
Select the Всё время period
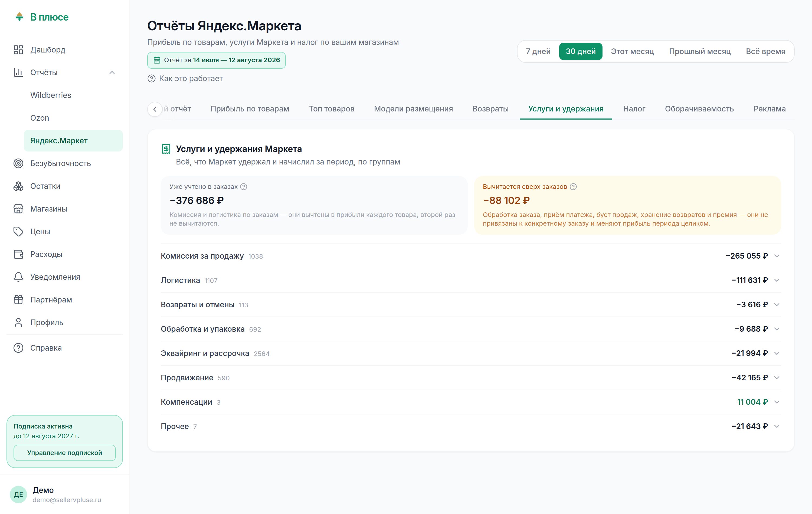[765, 51]
